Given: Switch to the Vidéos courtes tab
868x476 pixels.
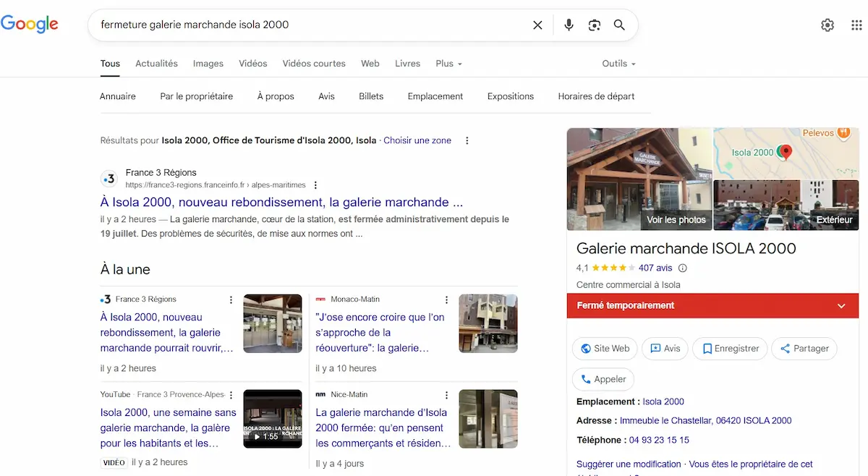Looking at the screenshot, I should click(x=314, y=64).
